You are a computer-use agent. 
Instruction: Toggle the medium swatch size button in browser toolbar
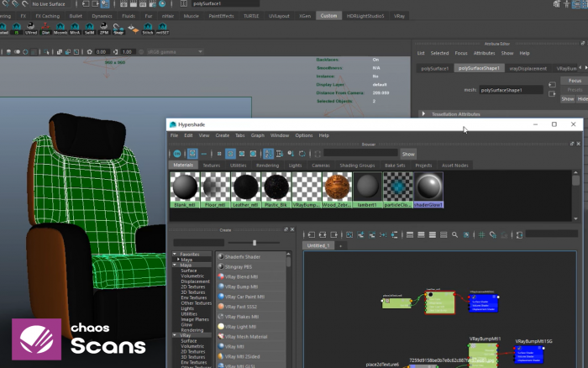coord(230,154)
